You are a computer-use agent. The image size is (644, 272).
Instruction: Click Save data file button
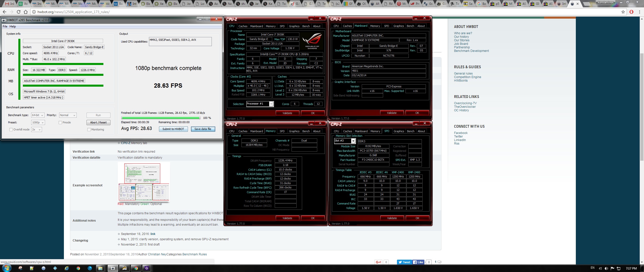[203, 129]
